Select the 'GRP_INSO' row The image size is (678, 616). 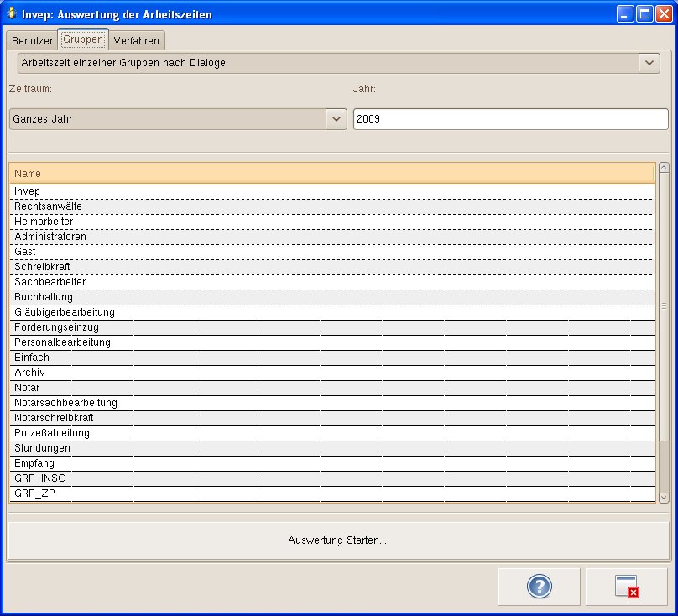click(x=331, y=479)
